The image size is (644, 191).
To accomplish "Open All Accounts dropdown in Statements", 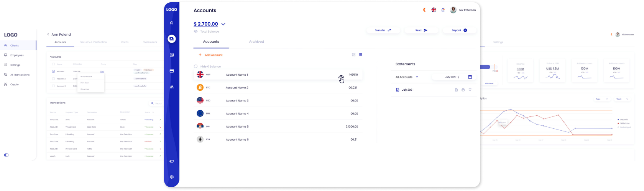I will click(407, 77).
